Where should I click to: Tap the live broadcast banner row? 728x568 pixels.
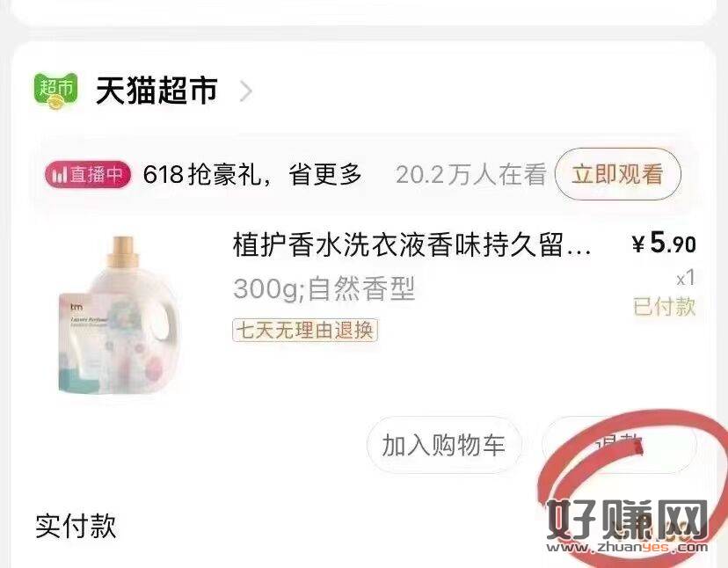[x=365, y=175]
